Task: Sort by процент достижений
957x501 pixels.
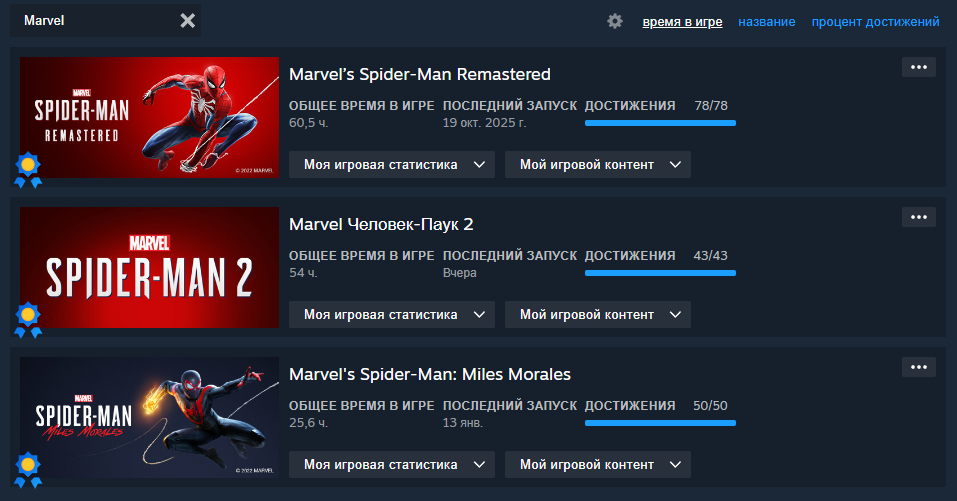Action: point(875,22)
